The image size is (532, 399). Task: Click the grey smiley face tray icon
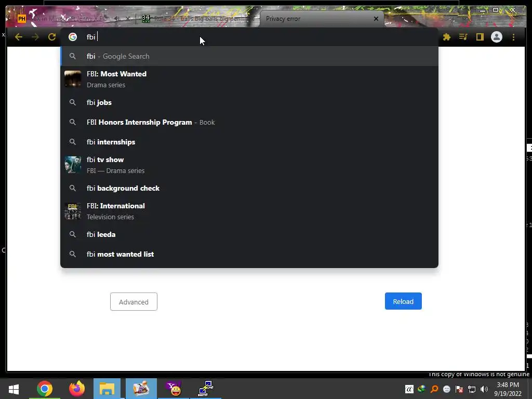tap(447, 389)
